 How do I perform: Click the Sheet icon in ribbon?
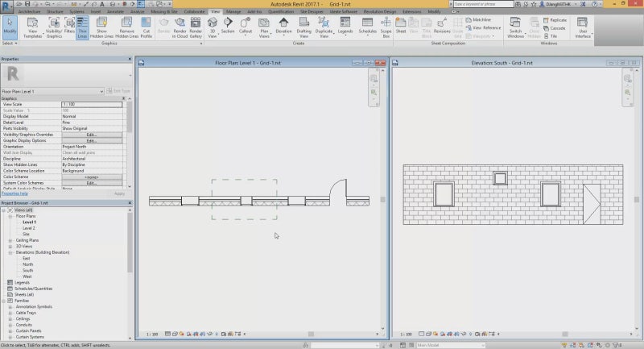(x=401, y=26)
